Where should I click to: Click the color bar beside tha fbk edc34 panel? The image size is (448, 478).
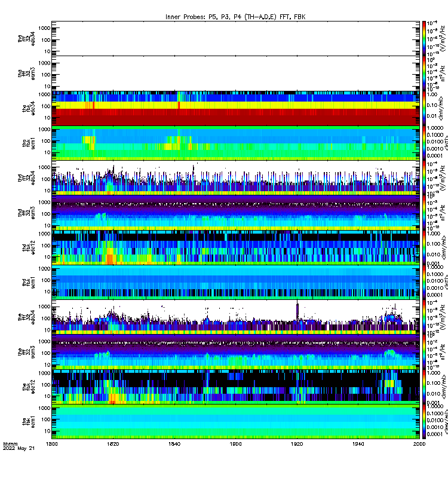[x=424, y=108]
